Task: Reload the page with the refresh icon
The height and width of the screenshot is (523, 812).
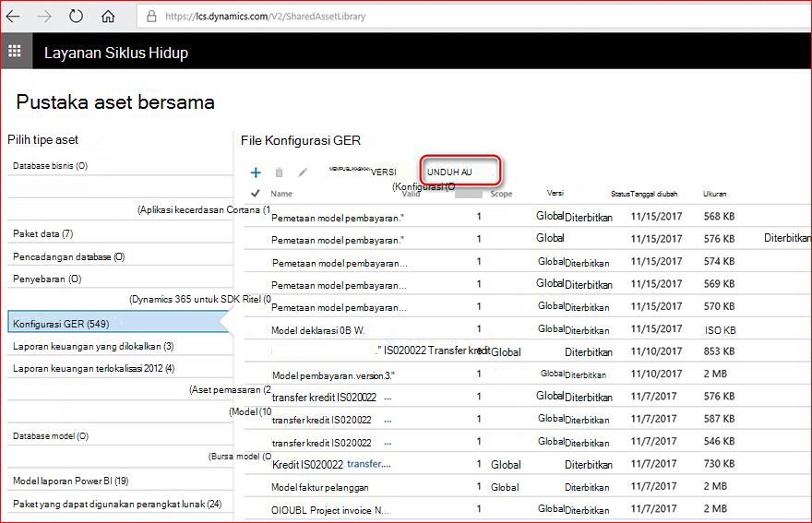Action: [x=76, y=16]
